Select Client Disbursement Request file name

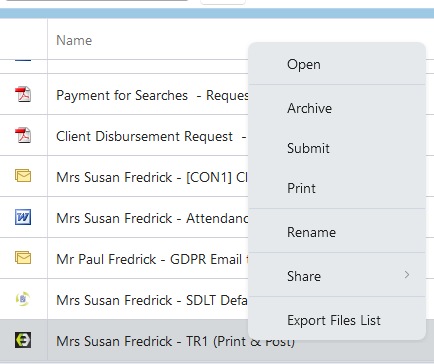[x=144, y=136]
